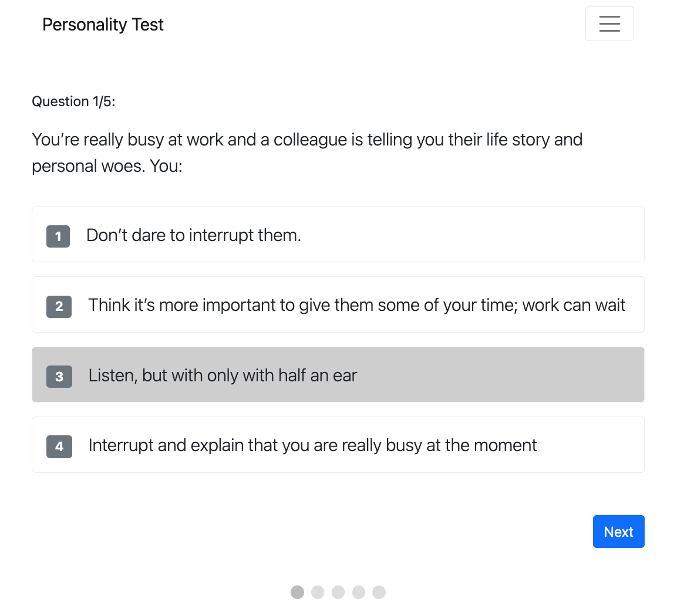This screenshot has width=694, height=616.
Task: Click the number badge on answer 4
Action: click(x=58, y=447)
